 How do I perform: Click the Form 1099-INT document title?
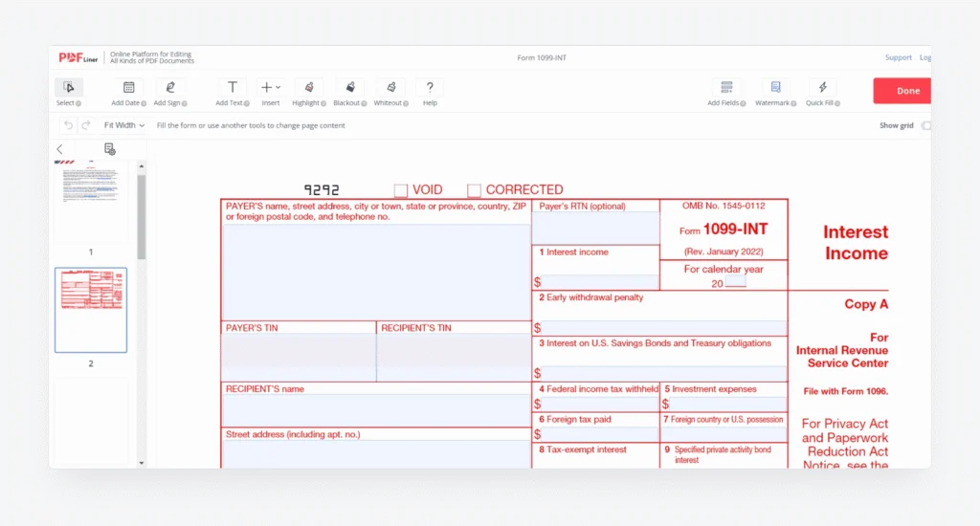pyautogui.click(x=542, y=57)
